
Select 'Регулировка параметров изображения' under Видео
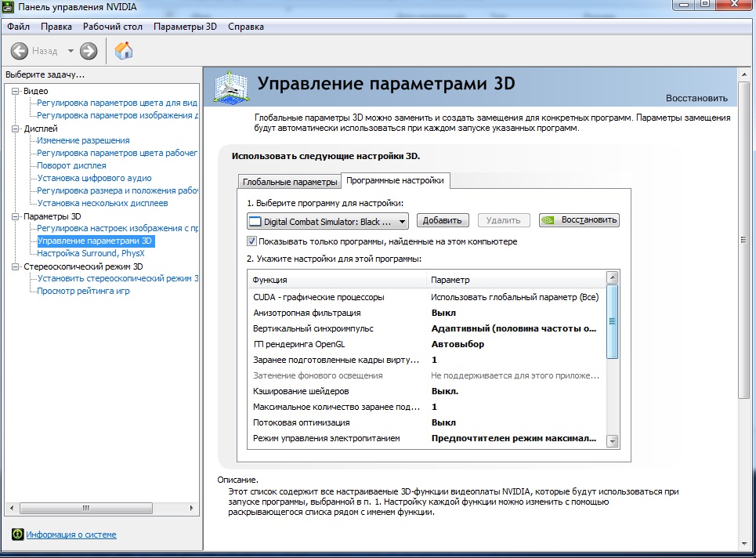(118, 115)
